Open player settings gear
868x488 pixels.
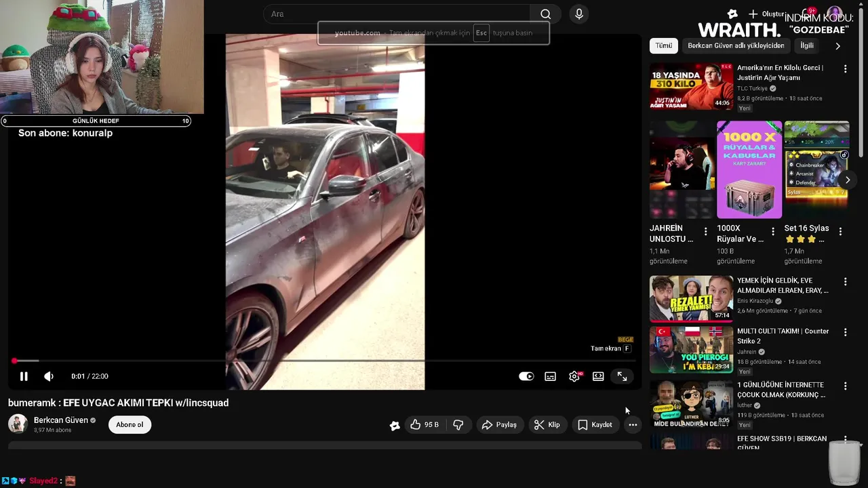[574, 376]
